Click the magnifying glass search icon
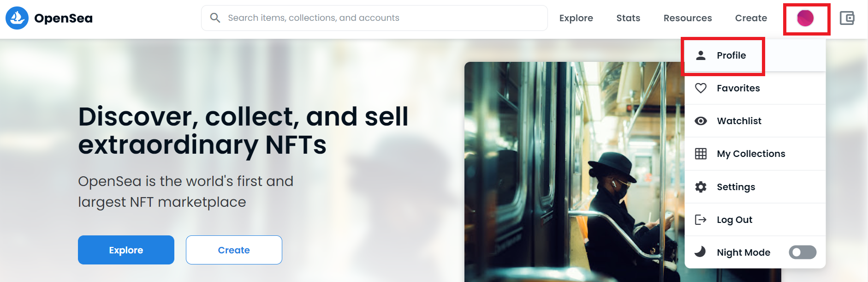The image size is (868, 282). pyautogui.click(x=215, y=18)
